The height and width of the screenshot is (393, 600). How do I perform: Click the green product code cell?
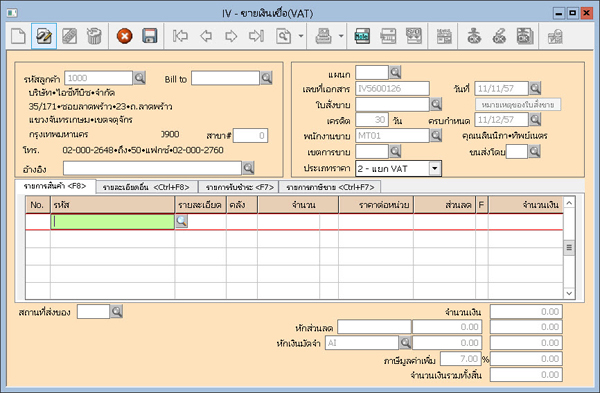point(112,222)
